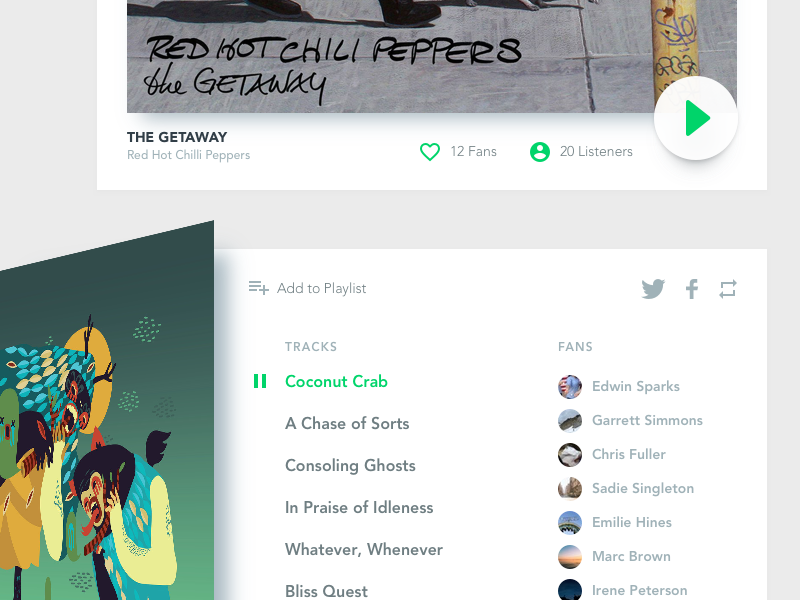Select Whatever, Whenever track
The image size is (800, 600).
pyautogui.click(x=364, y=549)
